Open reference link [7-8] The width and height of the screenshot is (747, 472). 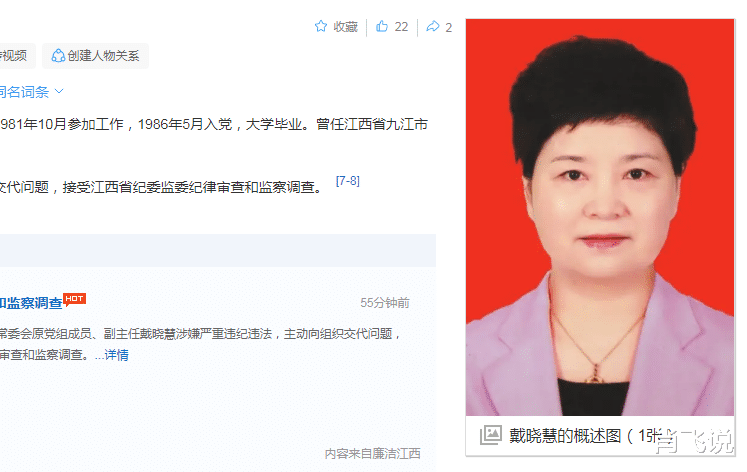point(348,181)
